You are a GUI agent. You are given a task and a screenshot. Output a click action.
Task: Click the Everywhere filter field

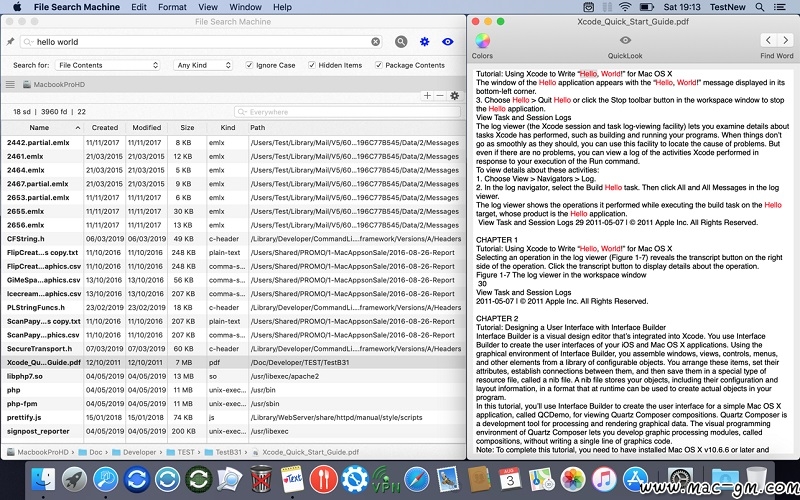point(347,112)
